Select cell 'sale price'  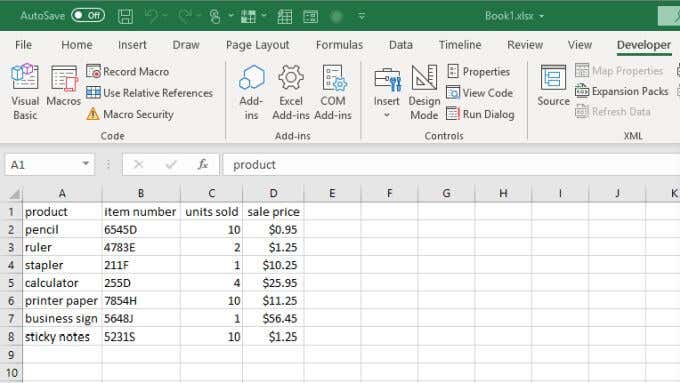273,212
